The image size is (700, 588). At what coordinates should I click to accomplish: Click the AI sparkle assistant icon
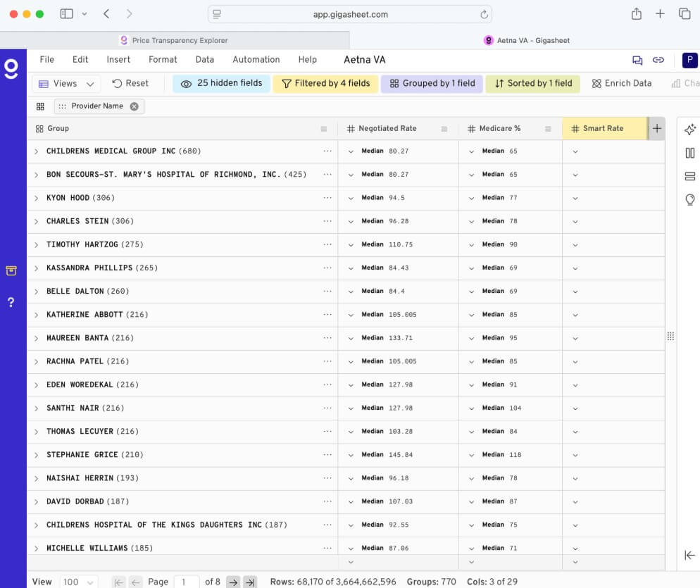click(x=689, y=130)
